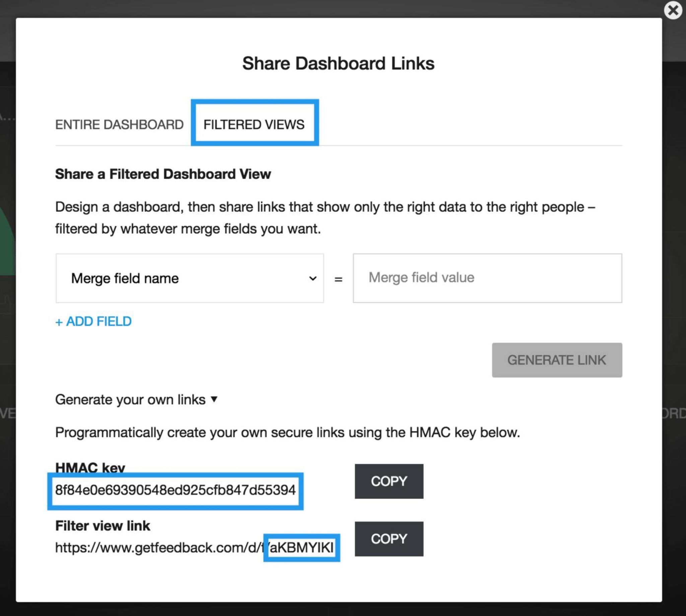
Task: Copy the Filter view link
Action: (x=389, y=539)
